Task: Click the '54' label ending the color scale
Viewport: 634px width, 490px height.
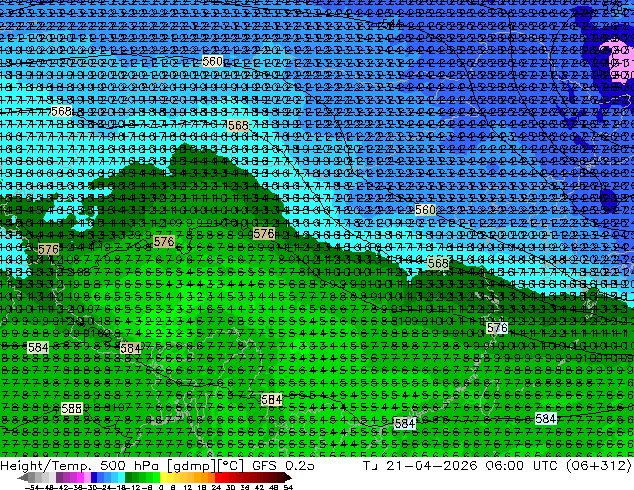Action: point(288,487)
